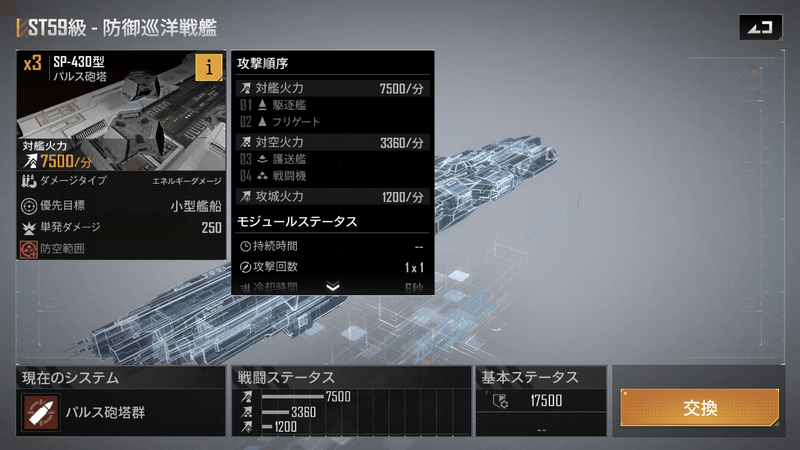
Task: Click the 単発ダメージ burst icon
Action: pos(29,228)
